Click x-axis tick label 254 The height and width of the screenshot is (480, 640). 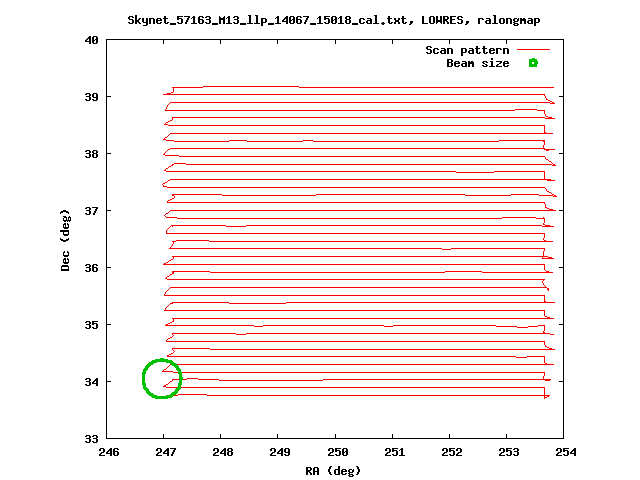566,452
